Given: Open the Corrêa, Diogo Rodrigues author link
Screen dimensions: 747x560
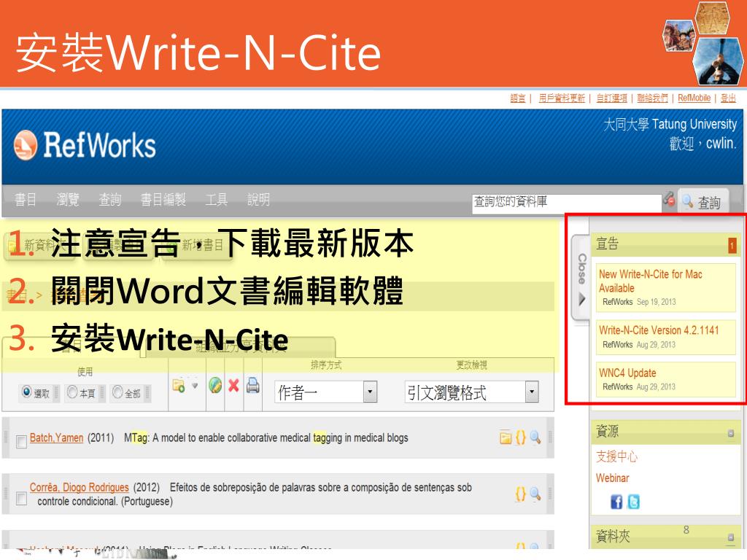Looking at the screenshot, I should pyautogui.click(x=79, y=487).
